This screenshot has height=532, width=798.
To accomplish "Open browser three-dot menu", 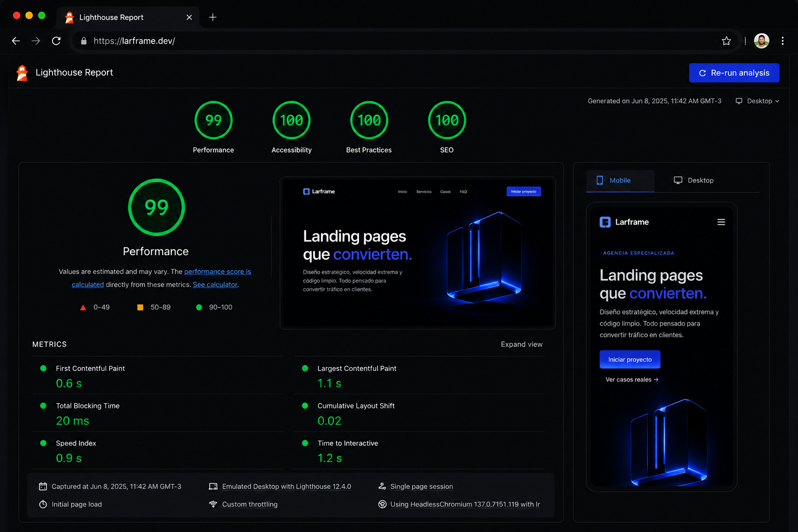I will coord(782,41).
